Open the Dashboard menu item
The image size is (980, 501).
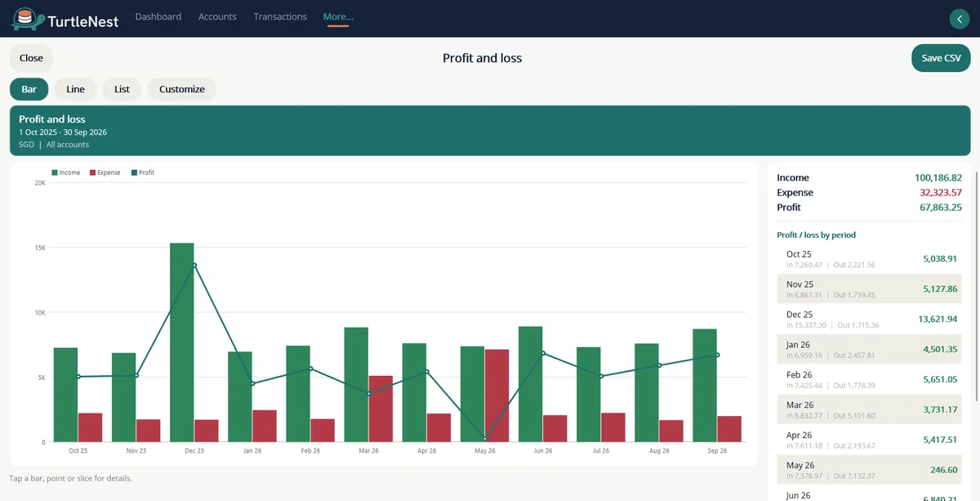(x=158, y=16)
